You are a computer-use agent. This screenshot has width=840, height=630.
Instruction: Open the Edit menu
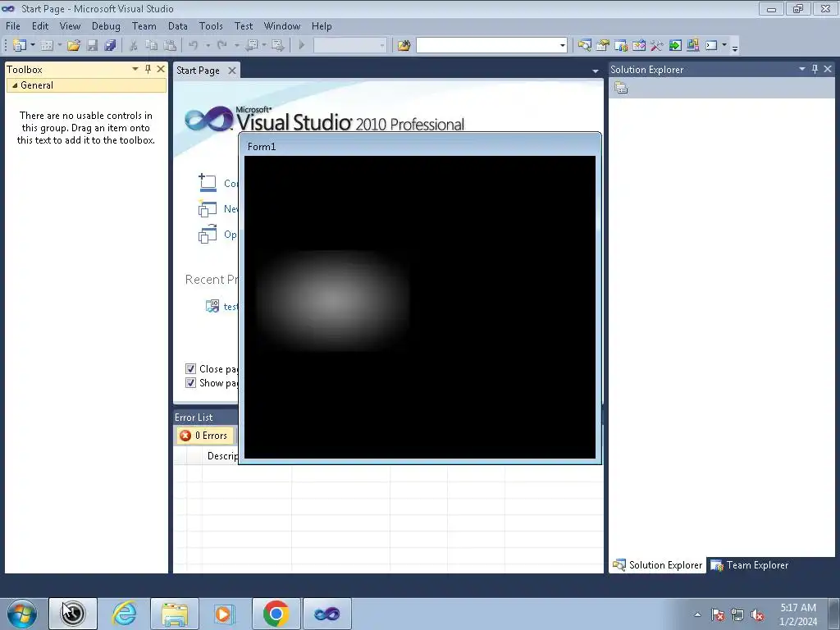(x=40, y=25)
